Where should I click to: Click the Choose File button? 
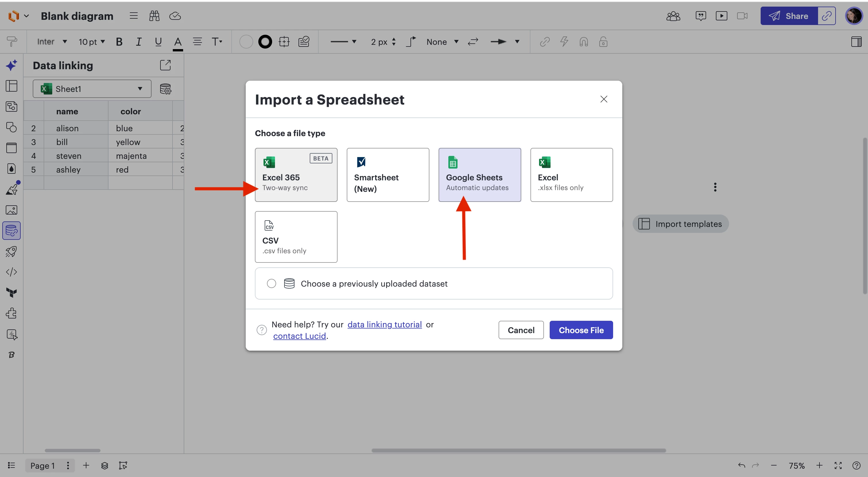(581, 330)
